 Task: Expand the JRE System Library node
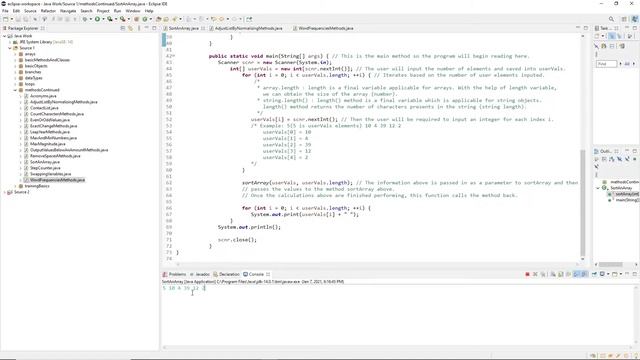coord(10,42)
